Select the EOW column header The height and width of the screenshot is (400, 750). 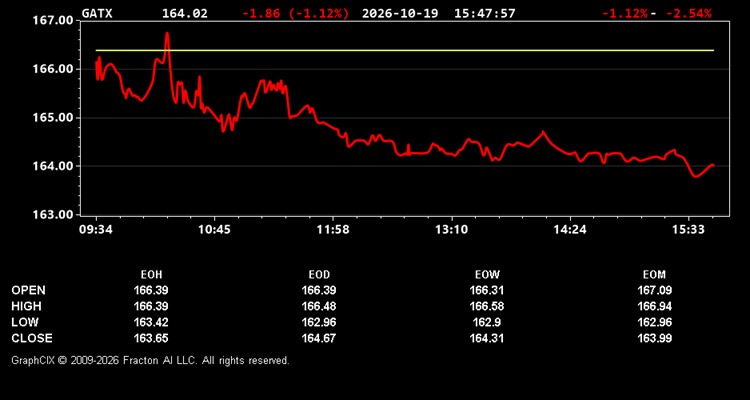coord(487,275)
